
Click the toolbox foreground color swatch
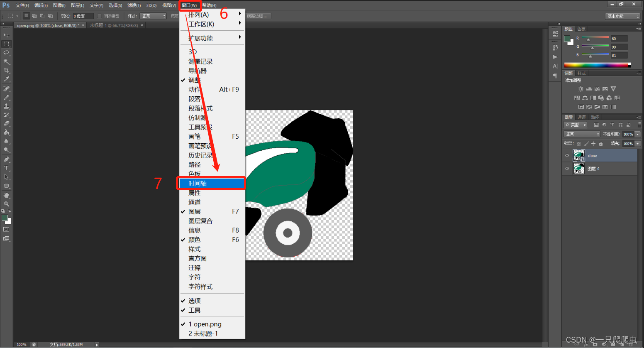pyautogui.click(x=5, y=218)
